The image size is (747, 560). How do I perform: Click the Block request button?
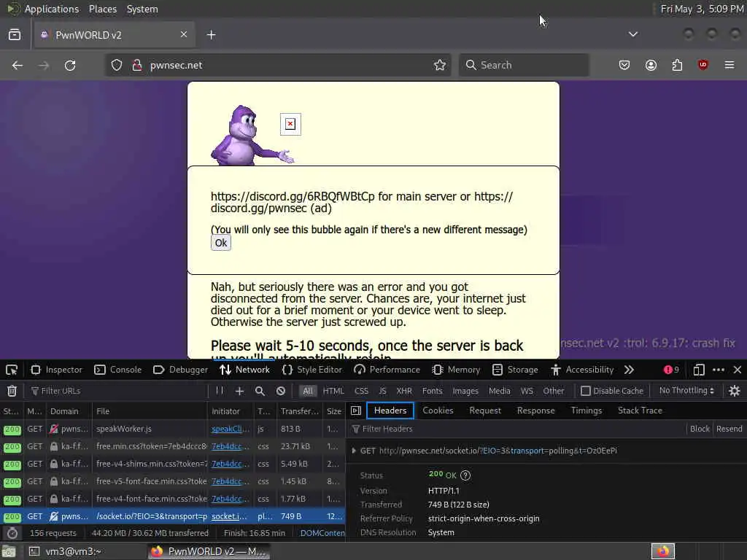point(700,429)
